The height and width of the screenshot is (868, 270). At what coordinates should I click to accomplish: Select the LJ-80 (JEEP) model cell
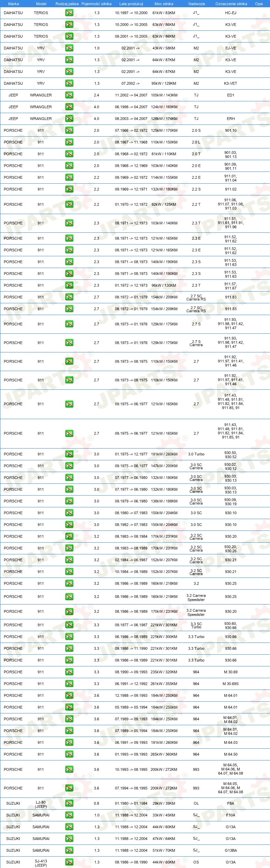[41, 804]
